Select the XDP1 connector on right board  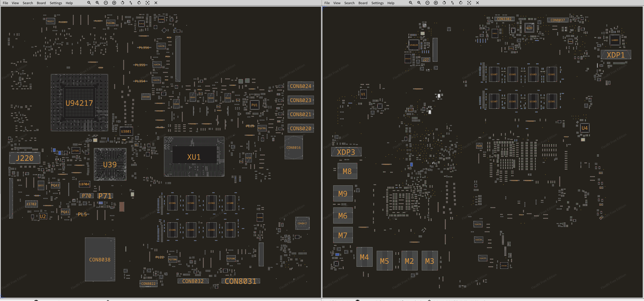[616, 55]
